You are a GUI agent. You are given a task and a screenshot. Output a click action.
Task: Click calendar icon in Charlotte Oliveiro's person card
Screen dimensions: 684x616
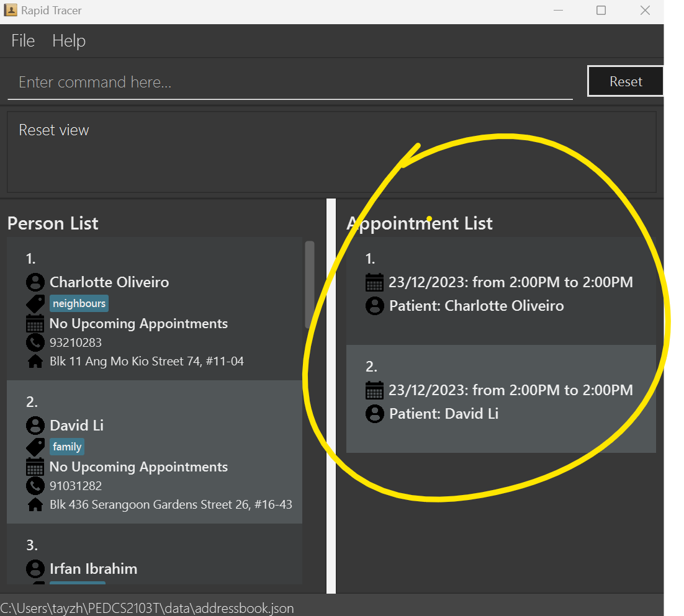(35, 323)
